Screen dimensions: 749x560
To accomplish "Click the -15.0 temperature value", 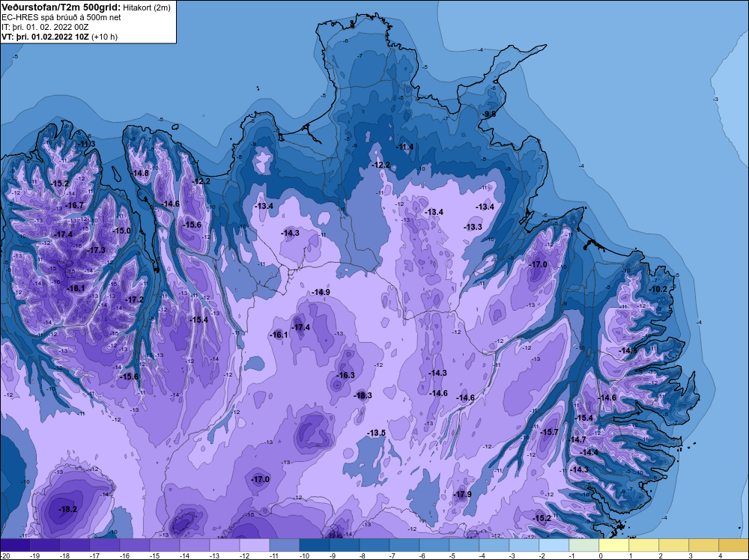I will [121, 231].
